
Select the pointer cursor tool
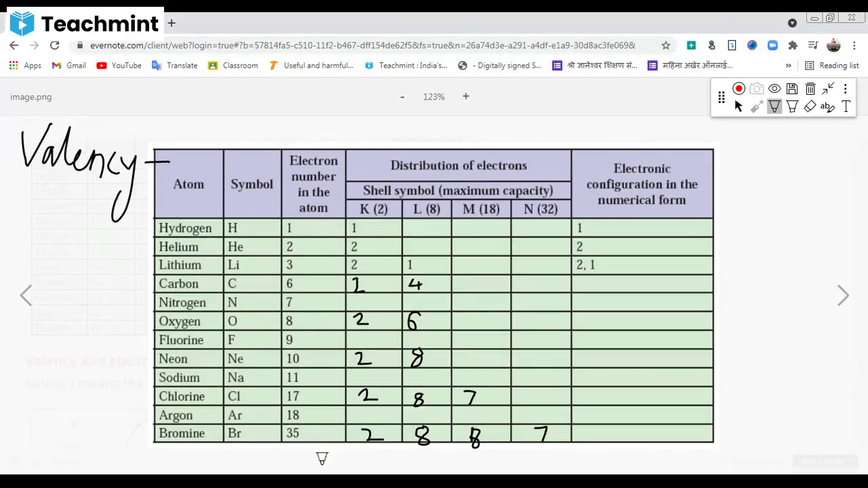pyautogui.click(x=738, y=106)
